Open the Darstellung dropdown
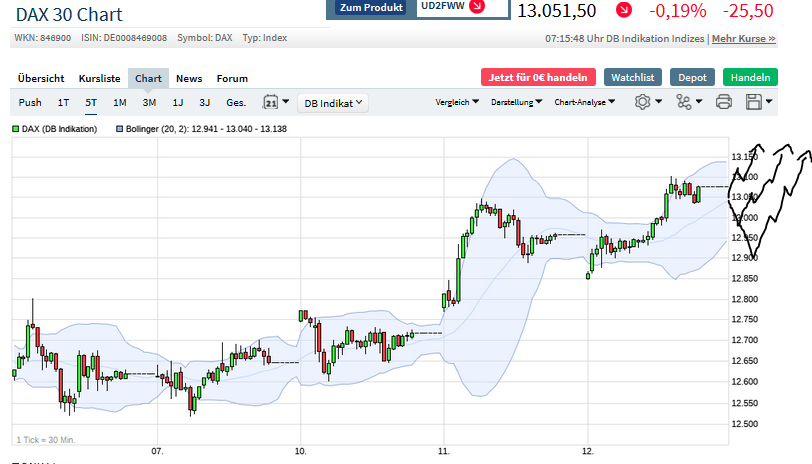 [x=517, y=102]
